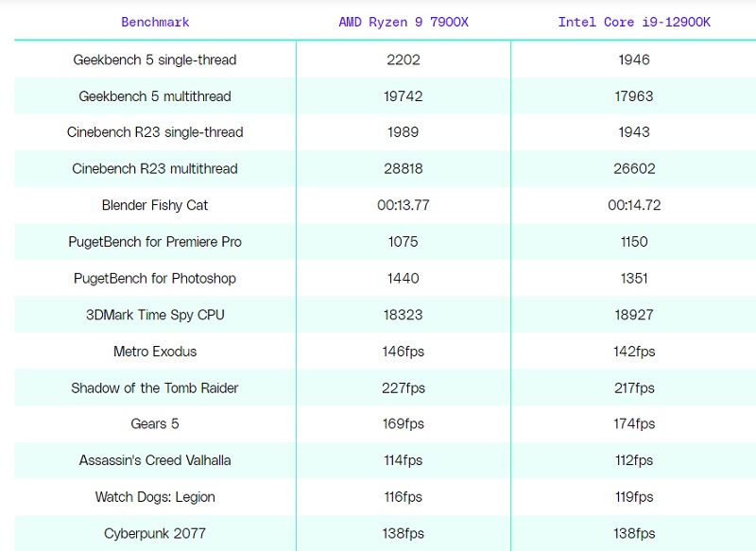Select the 28818 Cinebench multithread score
This screenshot has height=551, width=756.
(404, 169)
